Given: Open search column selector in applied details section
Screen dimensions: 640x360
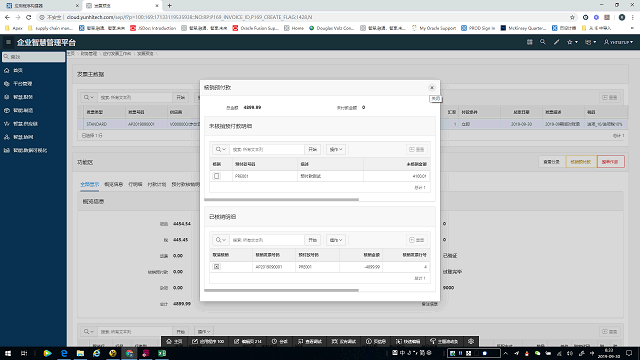Looking at the screenshot, I should coord(221,240).
